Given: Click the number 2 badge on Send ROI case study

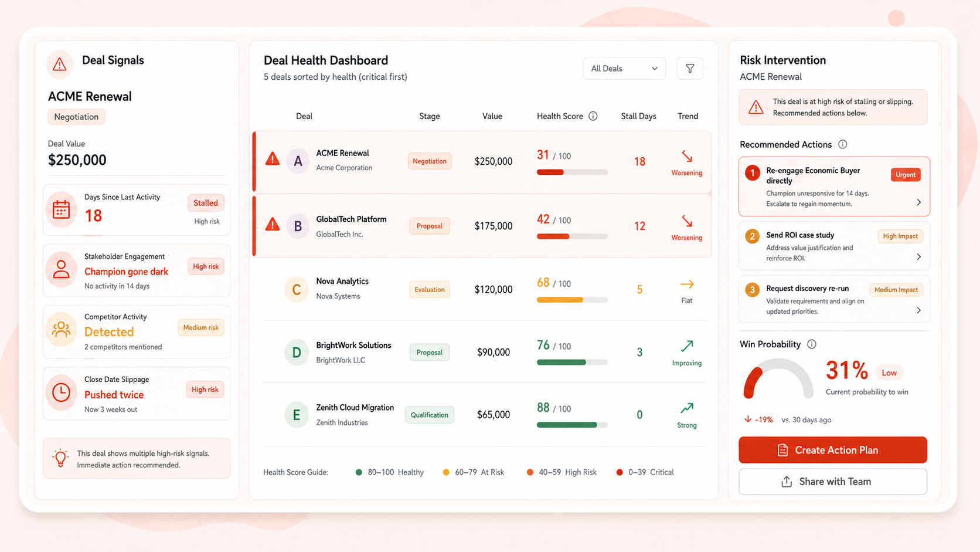Looking at the screenshot, I should (x=753, y=236).
